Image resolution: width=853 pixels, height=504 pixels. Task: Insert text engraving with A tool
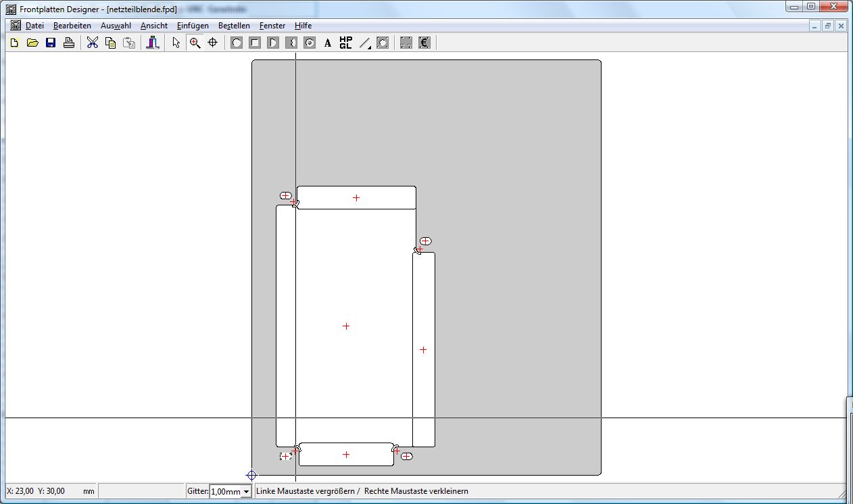(x=328, y=43)
